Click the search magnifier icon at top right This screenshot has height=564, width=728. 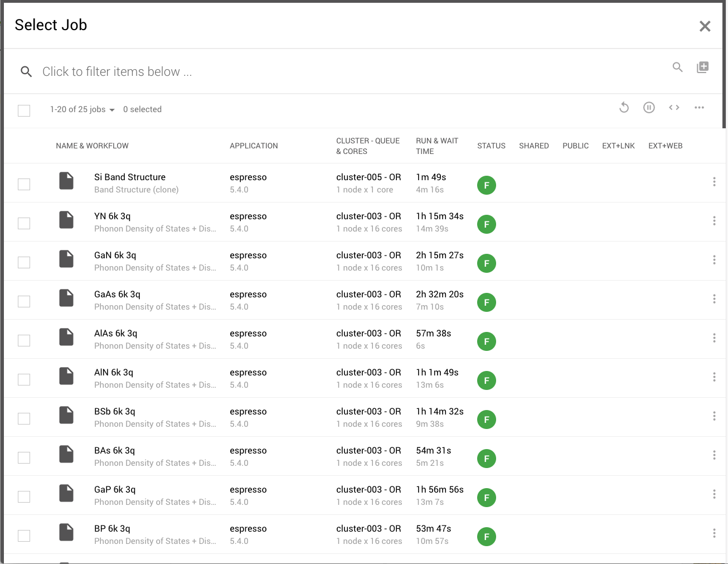click(x=677, y=68)
